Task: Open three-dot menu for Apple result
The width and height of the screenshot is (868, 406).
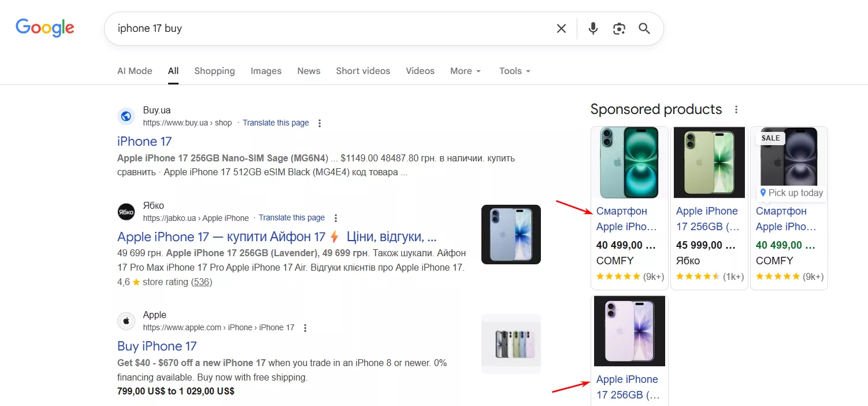Action: coord(305,328)
